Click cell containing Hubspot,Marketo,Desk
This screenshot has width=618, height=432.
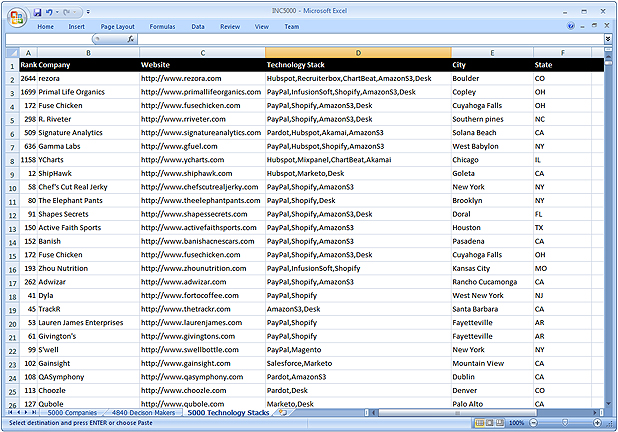[x=358, y=173]
